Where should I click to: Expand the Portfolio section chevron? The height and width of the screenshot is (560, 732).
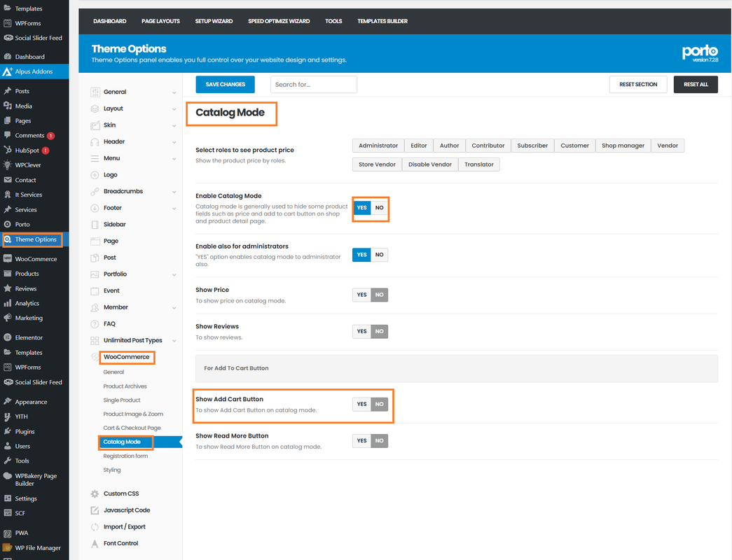174,275
